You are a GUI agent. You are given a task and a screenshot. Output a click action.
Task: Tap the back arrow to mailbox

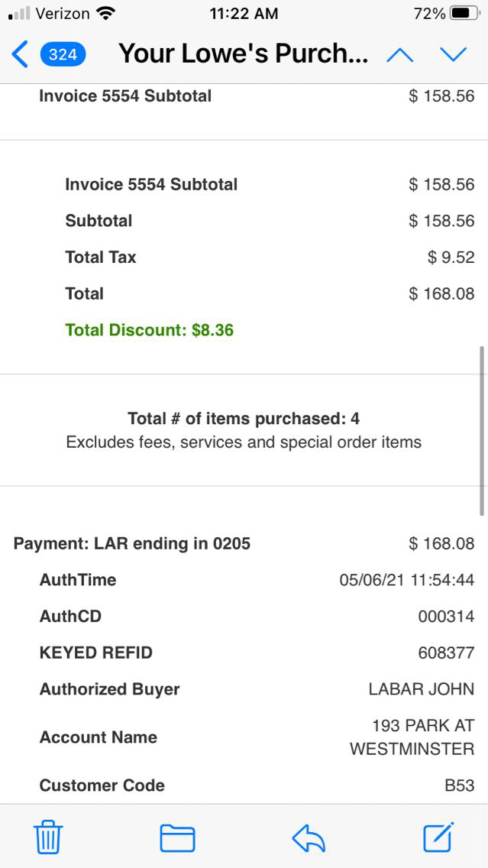[x=21, y=54]
